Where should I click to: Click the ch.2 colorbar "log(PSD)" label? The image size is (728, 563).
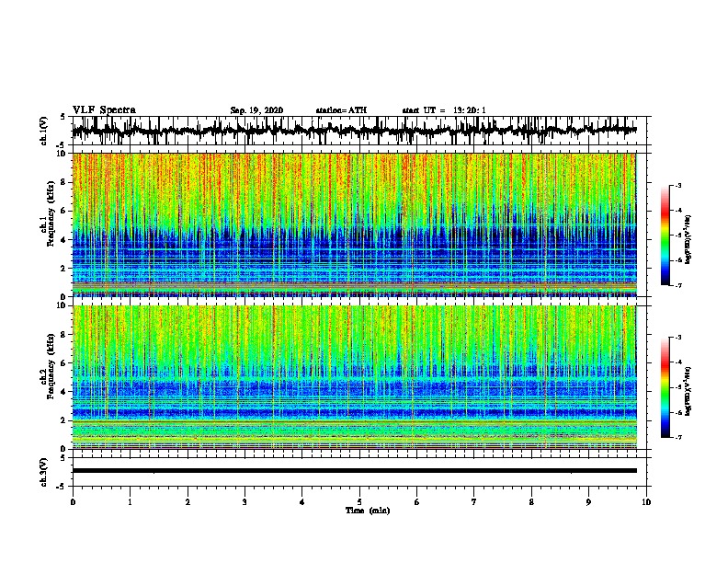point(688,391)
